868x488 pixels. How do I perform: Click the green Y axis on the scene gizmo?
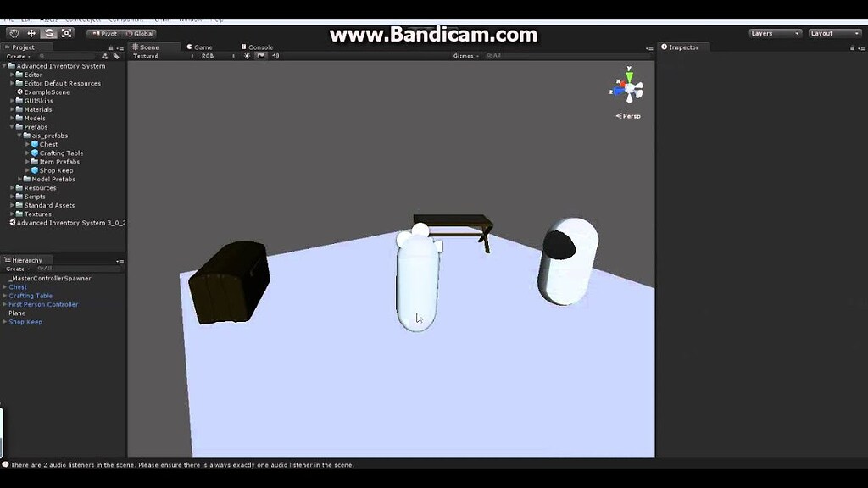click(630, 75)
